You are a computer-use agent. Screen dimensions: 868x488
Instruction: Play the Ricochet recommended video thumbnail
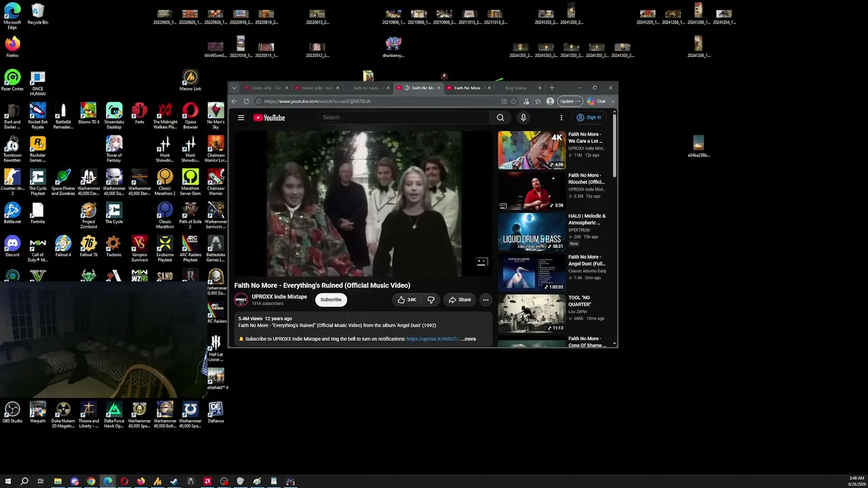532,190
